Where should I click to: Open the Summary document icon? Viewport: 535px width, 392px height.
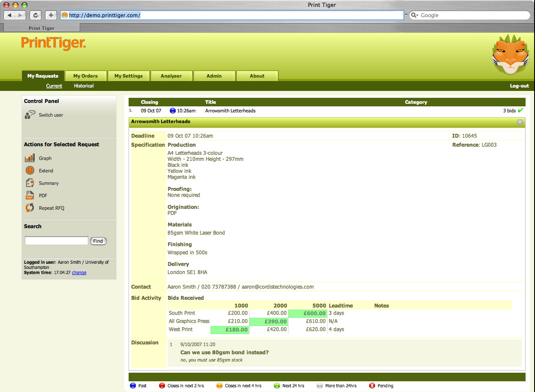pyautogui.click(x=30, y=183)
